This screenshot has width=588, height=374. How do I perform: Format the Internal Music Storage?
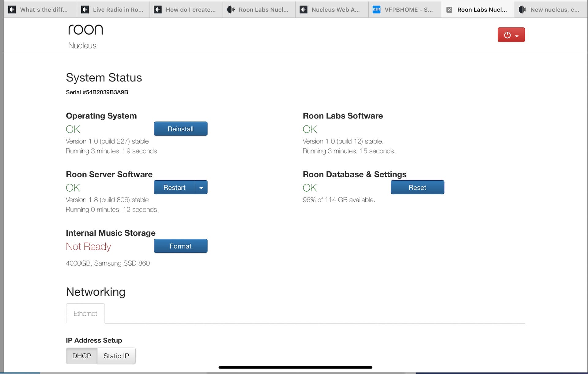[180, 246]
